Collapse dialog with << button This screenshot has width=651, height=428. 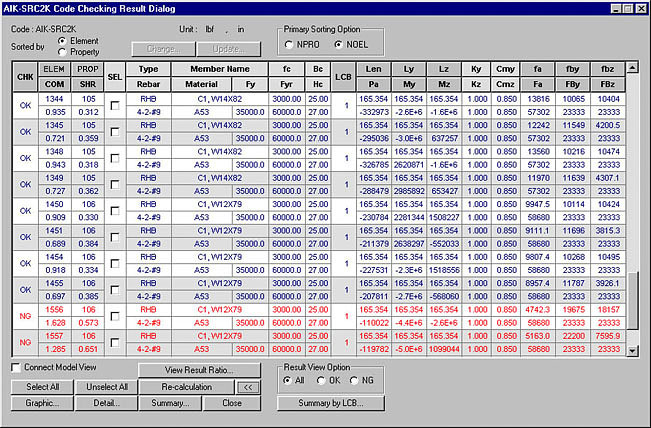point(248,387)
